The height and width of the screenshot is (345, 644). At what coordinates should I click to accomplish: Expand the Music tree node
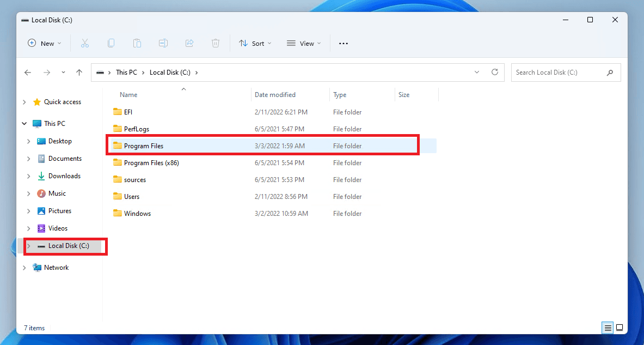(x=28, y=193)
